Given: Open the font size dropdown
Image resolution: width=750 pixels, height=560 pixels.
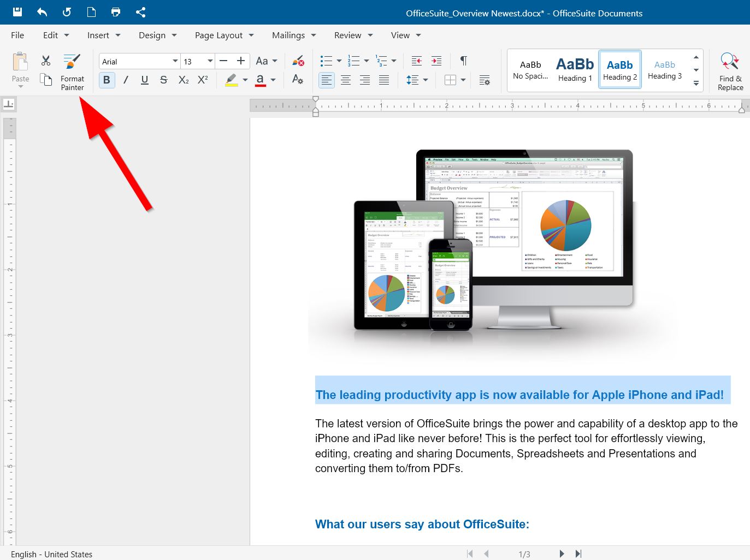Looking at the screenshot, I should click(210, 61).
